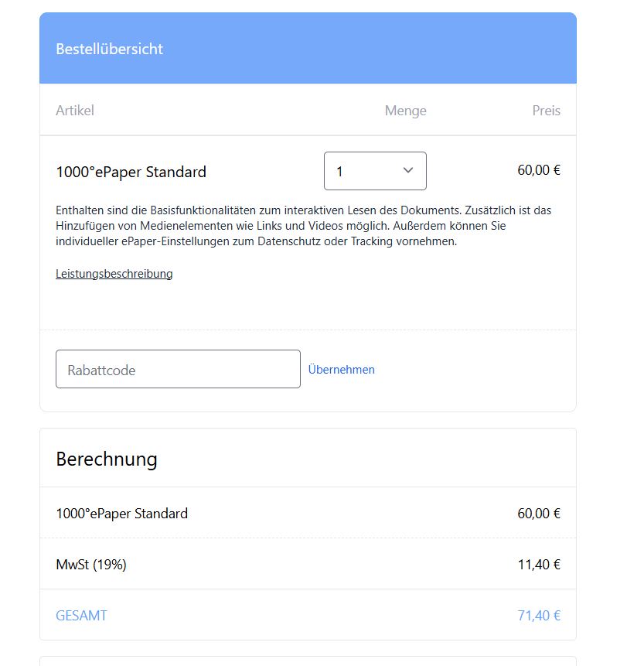Select the 1000°ePaper Standard article title
Viewport: 644px width, 666px height.
point(131,172)
